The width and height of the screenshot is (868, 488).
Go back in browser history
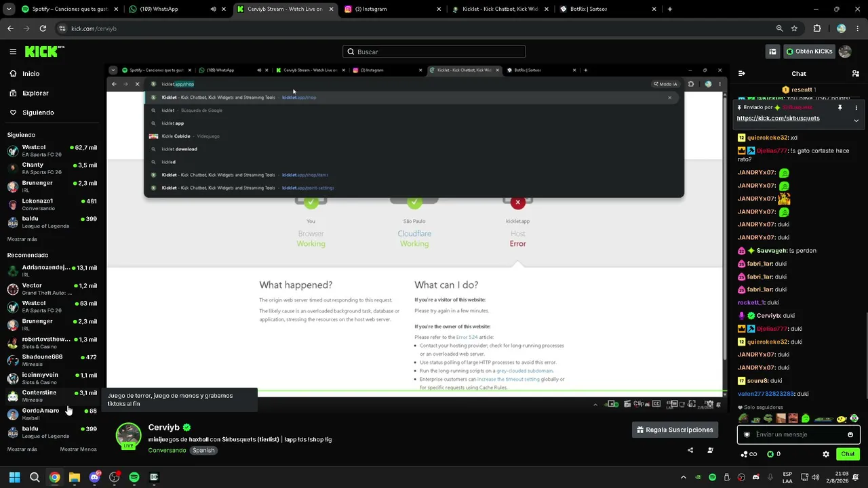pos(10,28)
